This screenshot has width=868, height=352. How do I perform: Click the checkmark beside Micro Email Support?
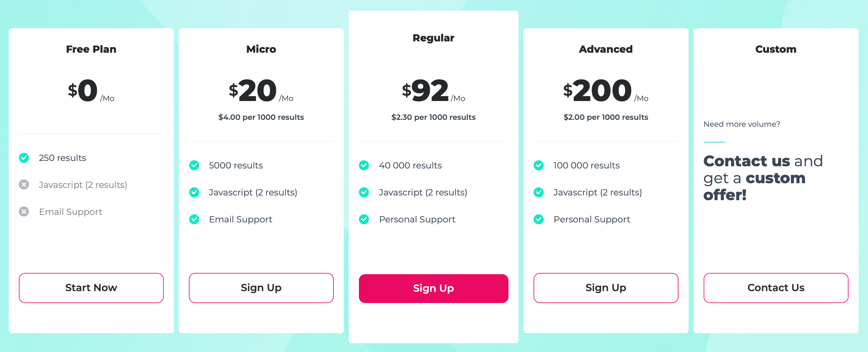[194, 219]
